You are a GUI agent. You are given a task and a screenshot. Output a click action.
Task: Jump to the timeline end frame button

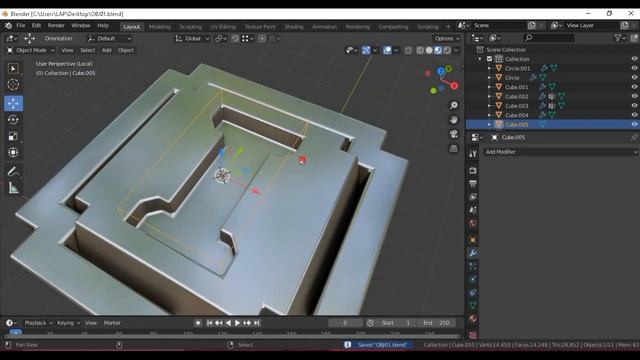tap(257, 323)
